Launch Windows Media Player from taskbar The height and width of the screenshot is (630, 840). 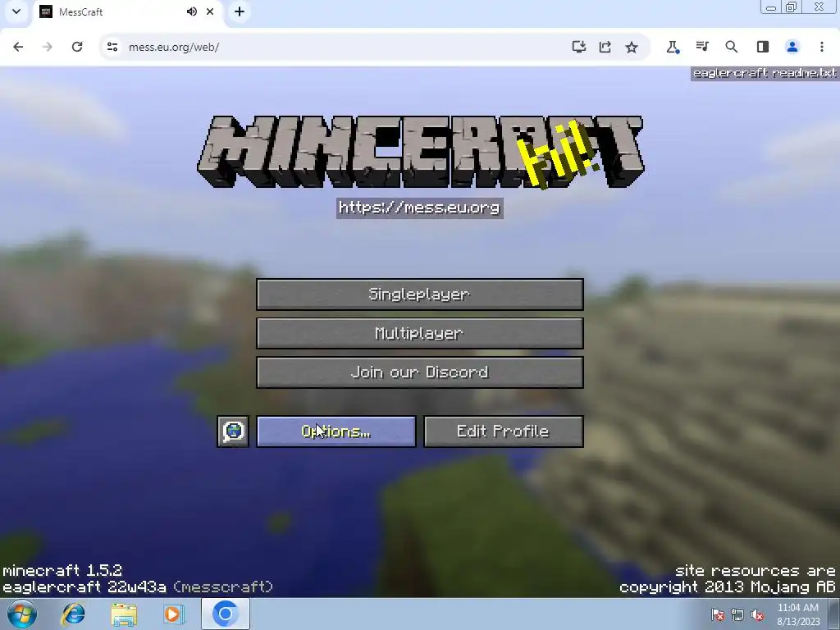[173, 614]
